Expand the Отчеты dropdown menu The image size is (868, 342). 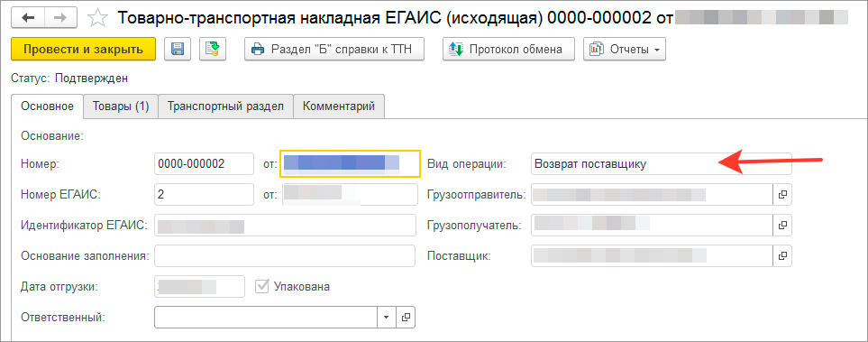click(x=625, y=49)
